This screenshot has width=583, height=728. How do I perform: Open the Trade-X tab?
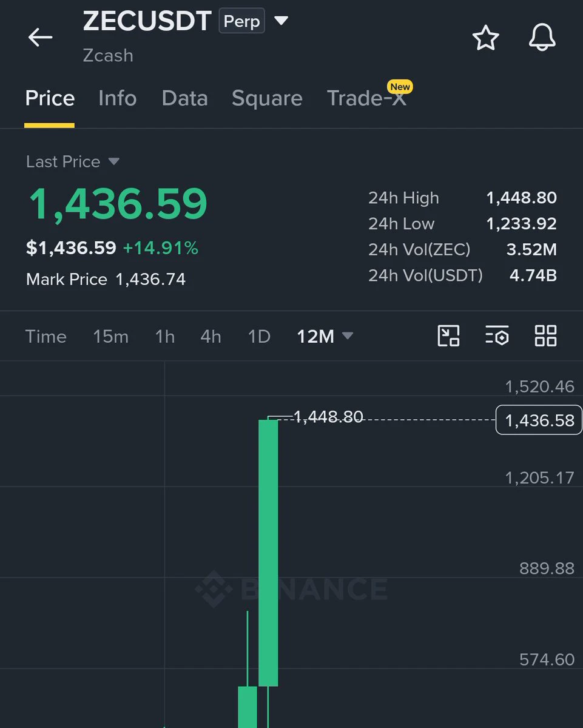pos(366,98)
